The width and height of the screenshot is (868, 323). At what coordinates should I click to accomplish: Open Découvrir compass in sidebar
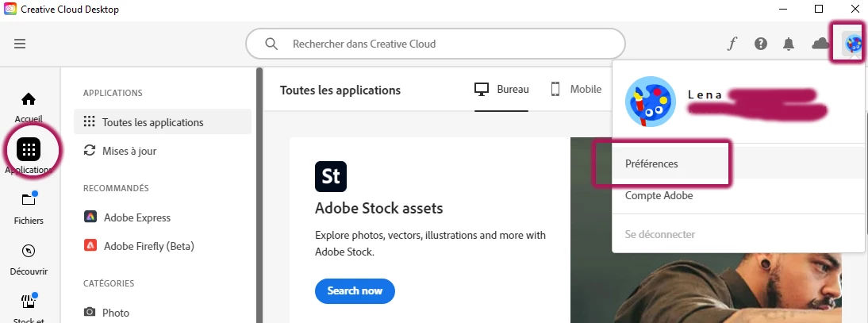[29, 256]
